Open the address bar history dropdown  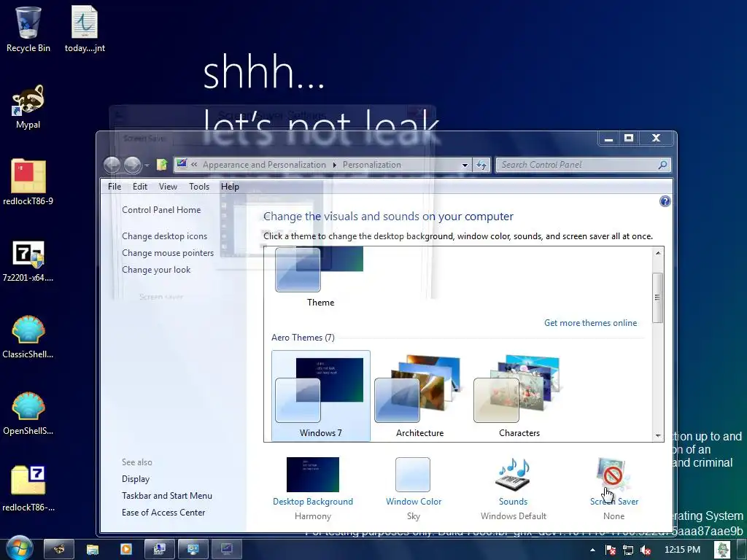pyautogui.click(x=465, y=166)
